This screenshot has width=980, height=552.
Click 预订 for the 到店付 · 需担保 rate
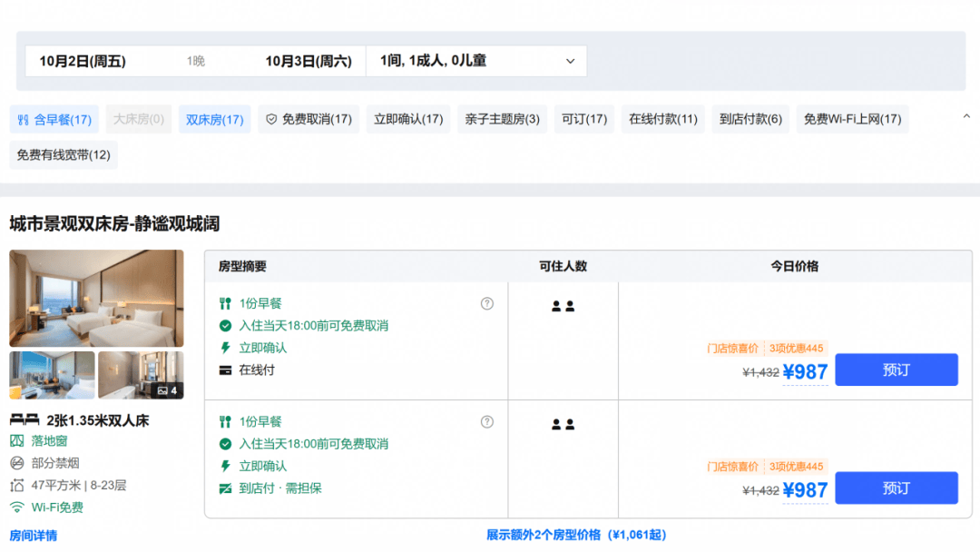click(x=897, y=488)
